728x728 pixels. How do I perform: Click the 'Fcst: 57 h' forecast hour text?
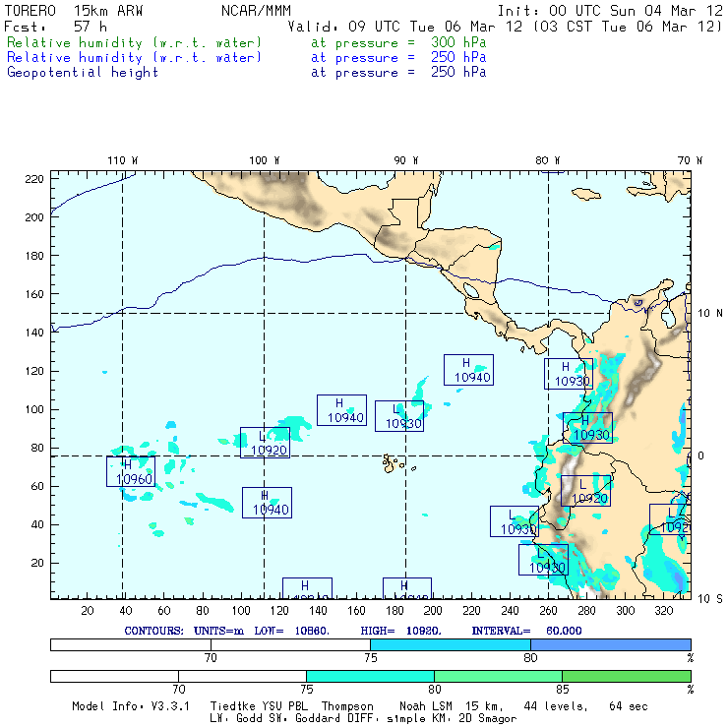point(55,27)
